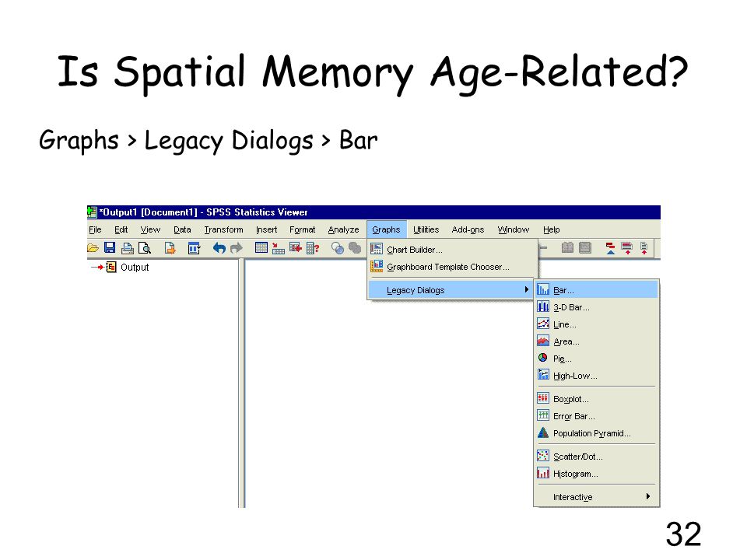
Task: Select 3-D Bar... chart option
Action: pos(597,307)
